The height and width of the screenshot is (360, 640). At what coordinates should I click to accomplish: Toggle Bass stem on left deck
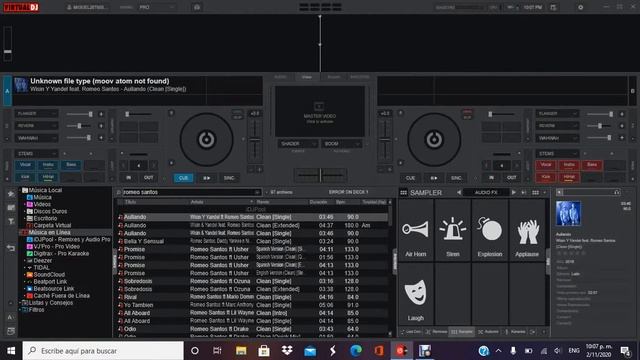click(71, 165)
